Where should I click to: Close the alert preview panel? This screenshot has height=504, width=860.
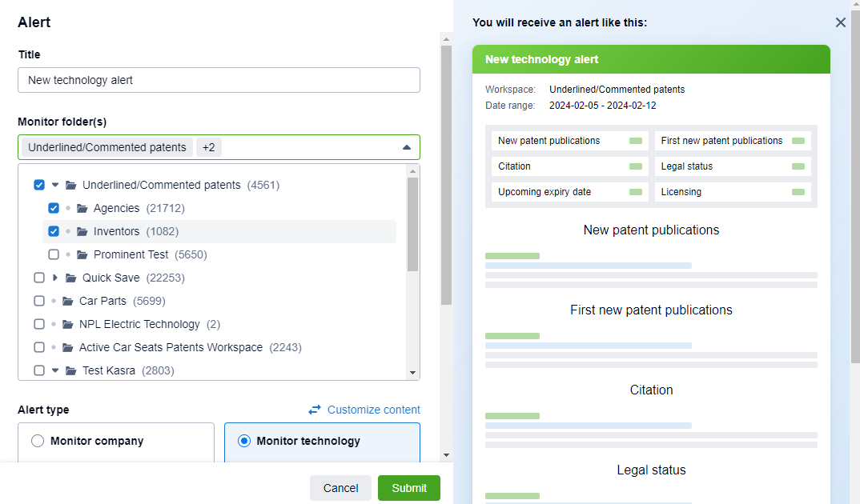841,22
